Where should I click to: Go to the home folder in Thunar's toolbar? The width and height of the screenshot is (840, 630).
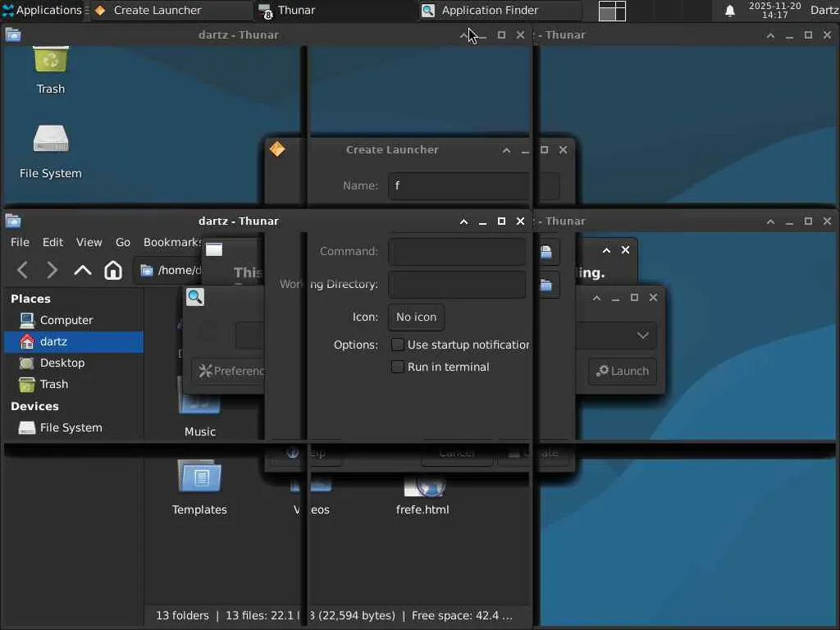click(x=113, y=270)
